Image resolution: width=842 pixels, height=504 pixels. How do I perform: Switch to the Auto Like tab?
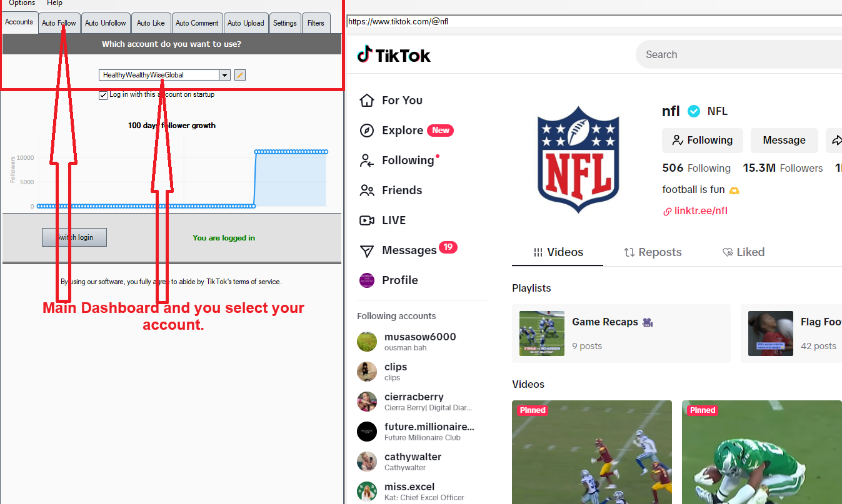(151, 23)
